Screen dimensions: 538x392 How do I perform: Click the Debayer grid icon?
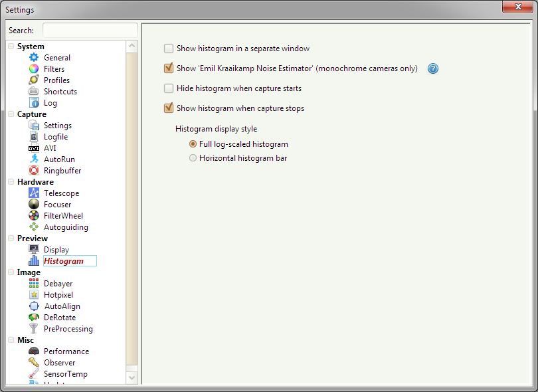pos(34,284)
